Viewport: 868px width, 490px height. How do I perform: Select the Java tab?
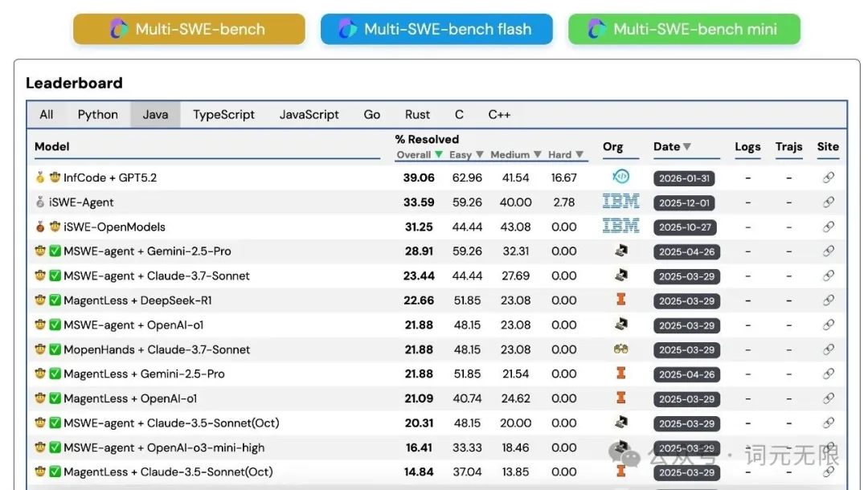point(156,115)
